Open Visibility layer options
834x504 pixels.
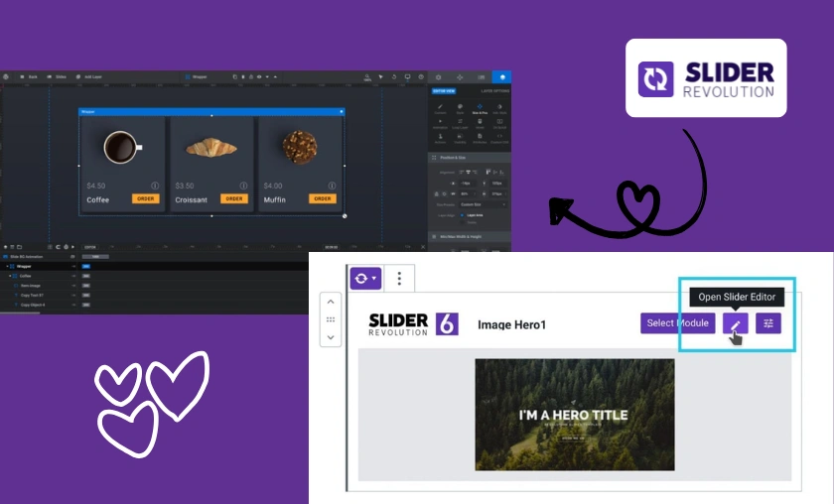point(460,139)
